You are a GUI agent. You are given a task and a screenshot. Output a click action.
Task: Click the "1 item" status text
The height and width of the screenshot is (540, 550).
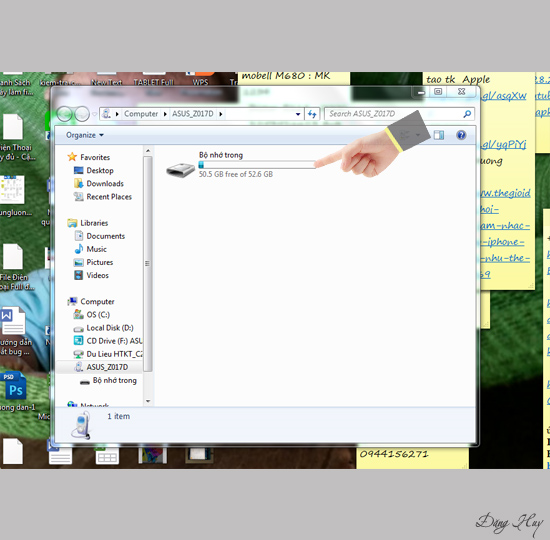pyautogui.click(x=119, y=416)
